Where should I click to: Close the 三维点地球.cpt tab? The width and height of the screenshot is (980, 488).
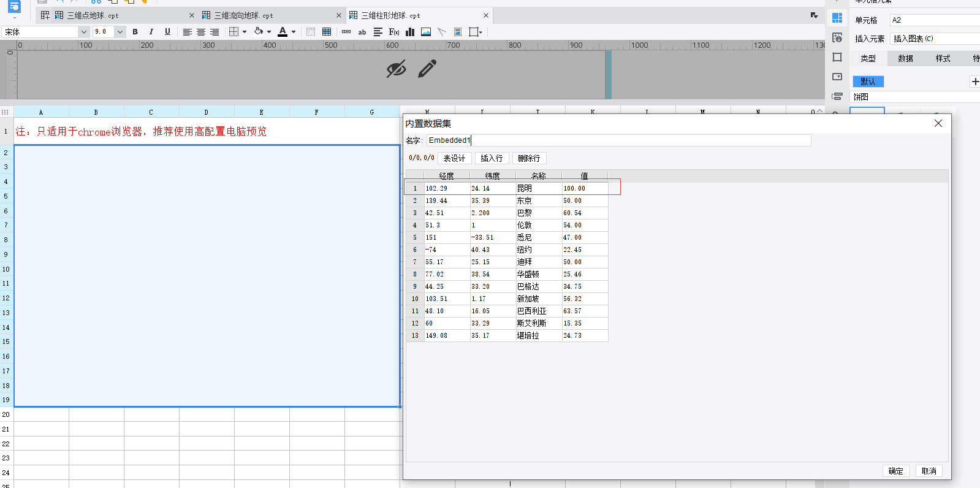click(x=192, y=15)
